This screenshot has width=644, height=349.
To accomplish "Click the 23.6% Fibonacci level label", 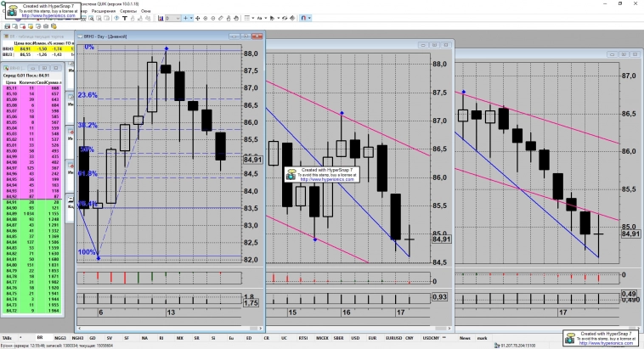I will tap(88, 95).
